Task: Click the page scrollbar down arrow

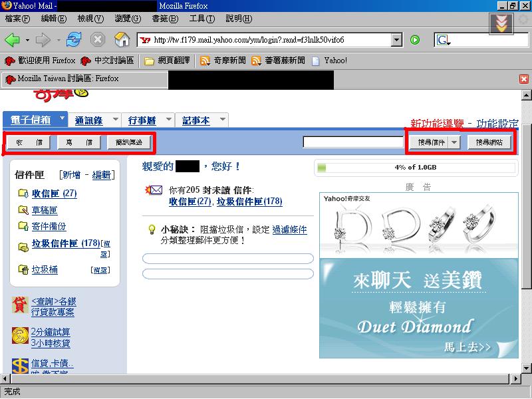Action: point(526,368)
